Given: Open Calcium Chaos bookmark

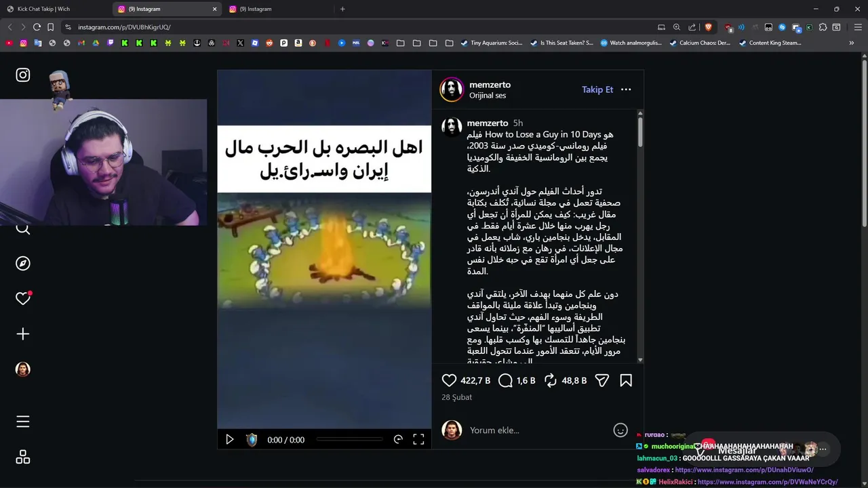Looking at the screenshot, I should coord(700,43).
